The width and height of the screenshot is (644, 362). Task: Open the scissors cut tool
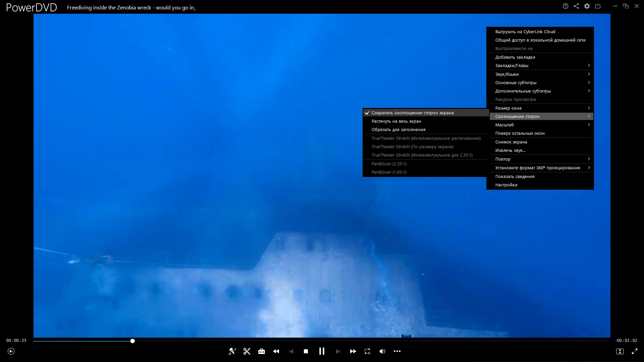tap(247, 351)
